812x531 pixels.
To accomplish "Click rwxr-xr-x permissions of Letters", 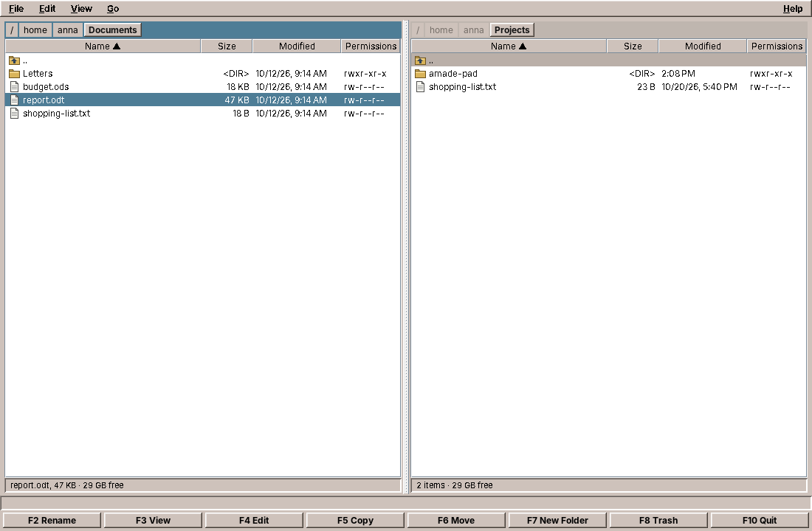I will tap(365, 74).
